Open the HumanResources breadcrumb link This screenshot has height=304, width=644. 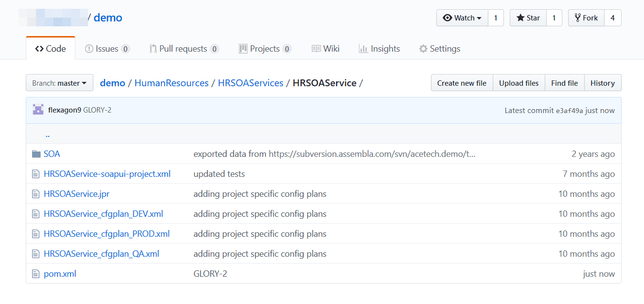[x=171, y=83]
